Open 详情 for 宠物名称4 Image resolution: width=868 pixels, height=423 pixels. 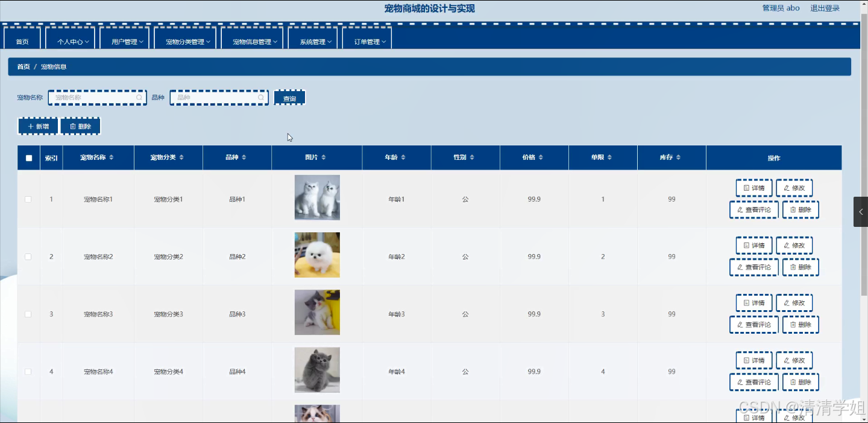click(x=754, y=360)
